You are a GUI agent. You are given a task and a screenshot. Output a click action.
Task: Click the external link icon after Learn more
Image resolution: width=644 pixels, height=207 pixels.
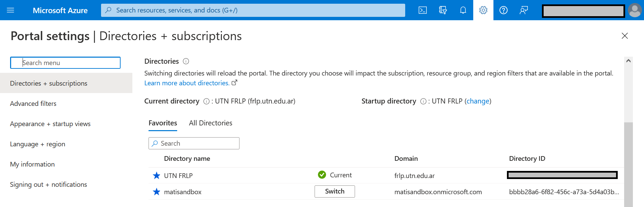[x=234, y=83]
